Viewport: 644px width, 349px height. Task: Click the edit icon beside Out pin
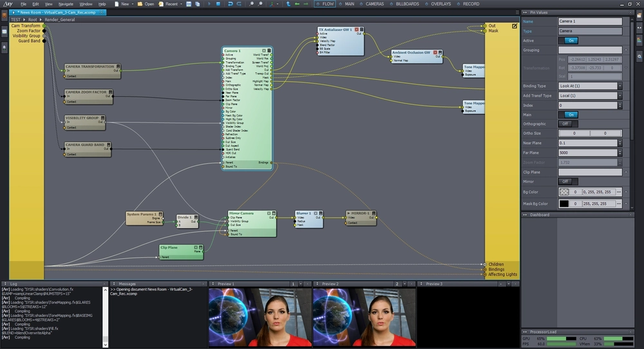[x=515, y=26]
